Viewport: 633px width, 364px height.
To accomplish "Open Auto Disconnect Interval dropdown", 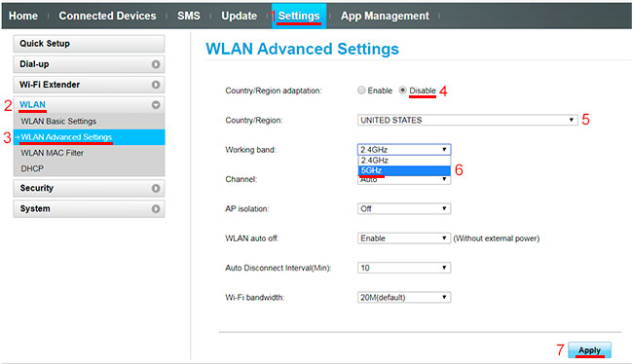I will [x=404, y=268].
